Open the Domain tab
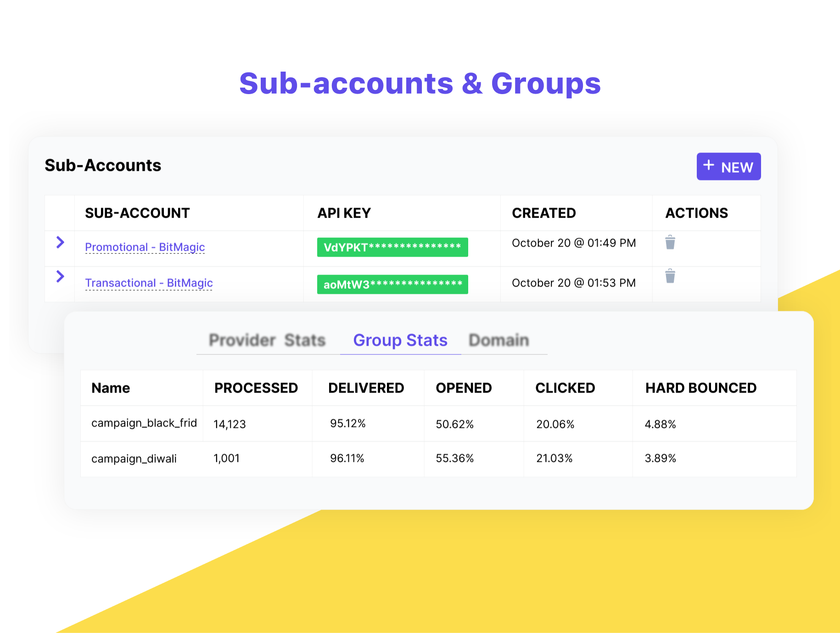This screenshot has width=840, height=633. point(499,340)
